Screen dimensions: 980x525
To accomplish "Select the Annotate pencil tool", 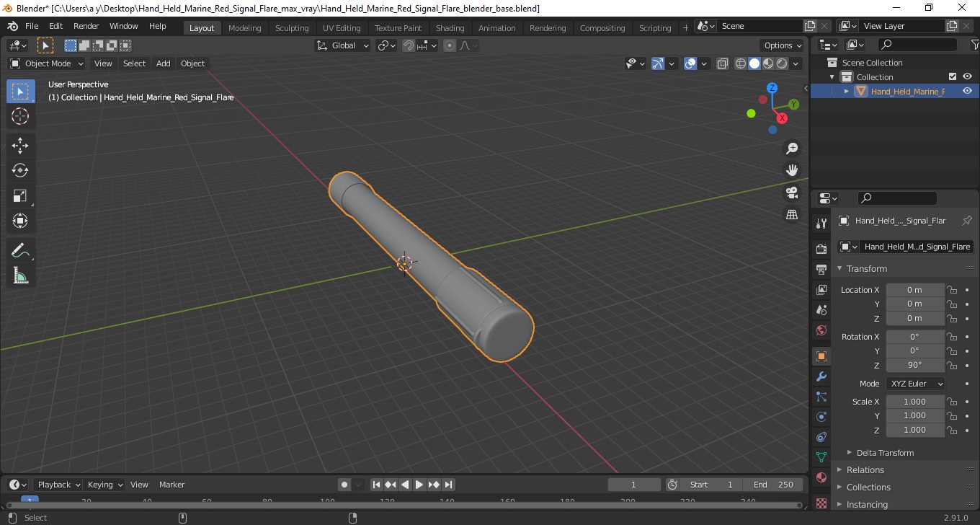I will pyautogui.click(x=20, y=250).
